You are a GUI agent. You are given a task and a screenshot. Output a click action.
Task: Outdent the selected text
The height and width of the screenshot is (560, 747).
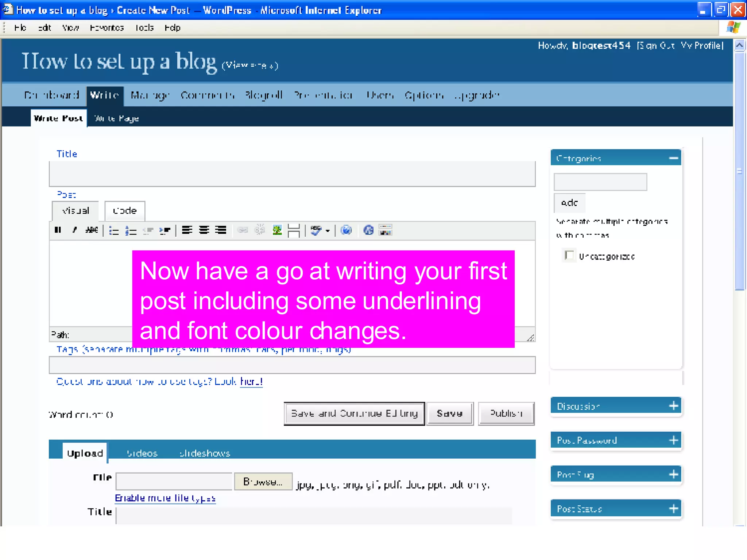pos(148,230)
